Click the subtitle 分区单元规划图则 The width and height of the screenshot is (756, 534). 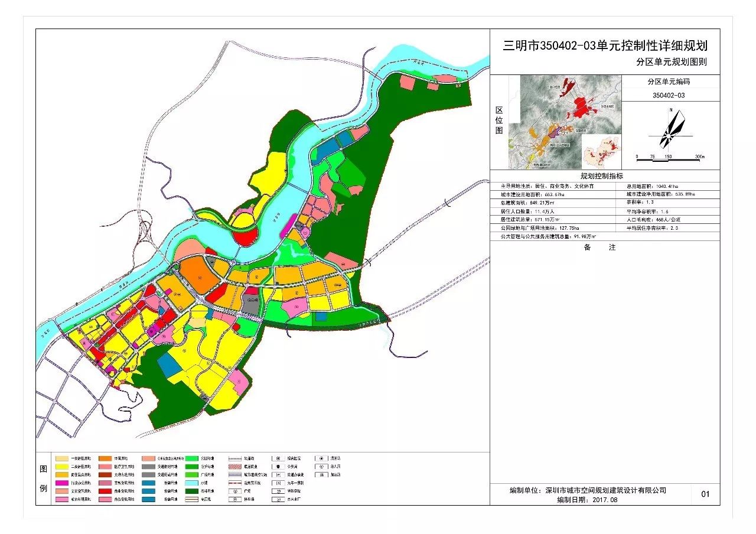click(x=672, y=61)
